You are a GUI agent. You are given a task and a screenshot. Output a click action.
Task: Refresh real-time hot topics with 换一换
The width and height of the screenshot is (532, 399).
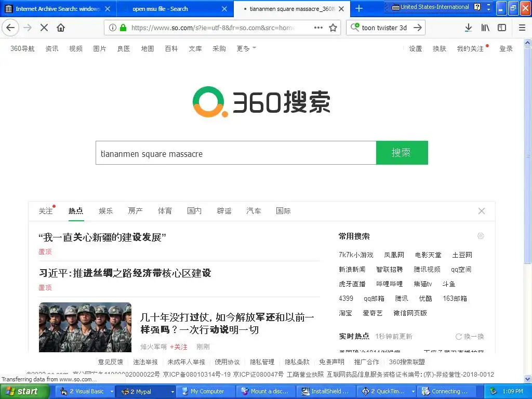[470, 337]
